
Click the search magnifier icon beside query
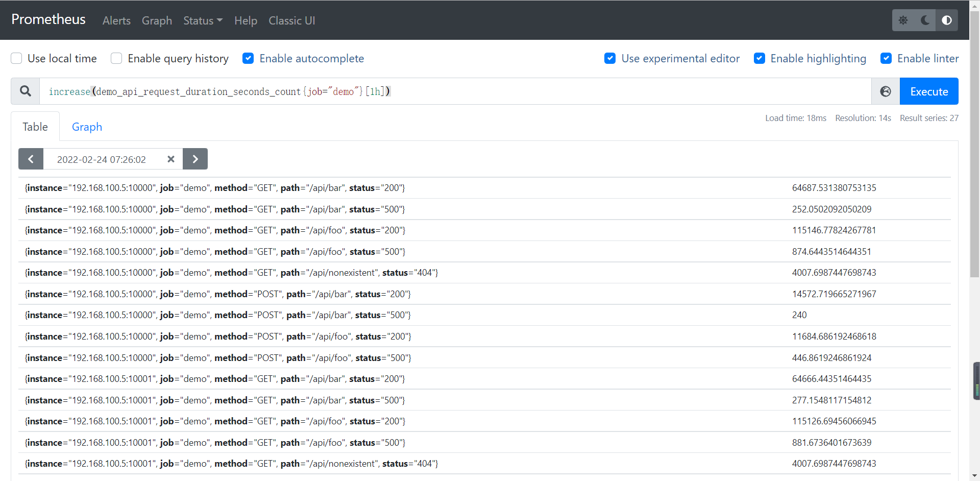tap(26, 91)
